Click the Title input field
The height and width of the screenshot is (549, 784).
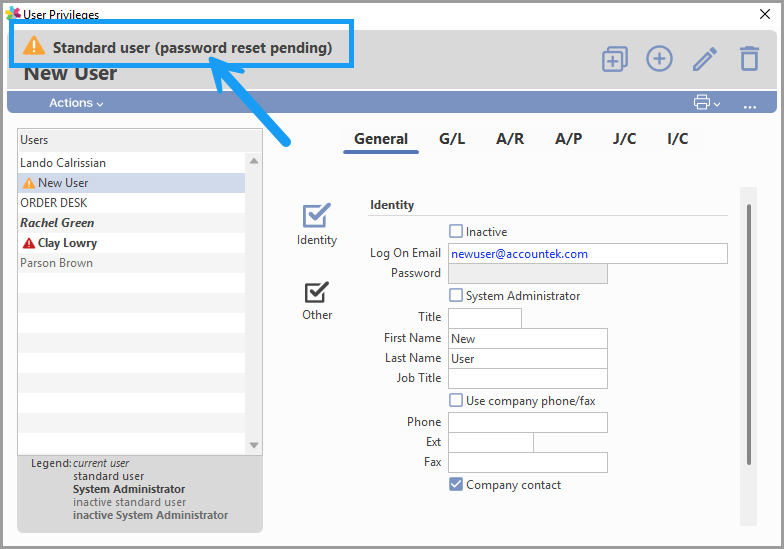pyautogui.click(x=484, y=318)
